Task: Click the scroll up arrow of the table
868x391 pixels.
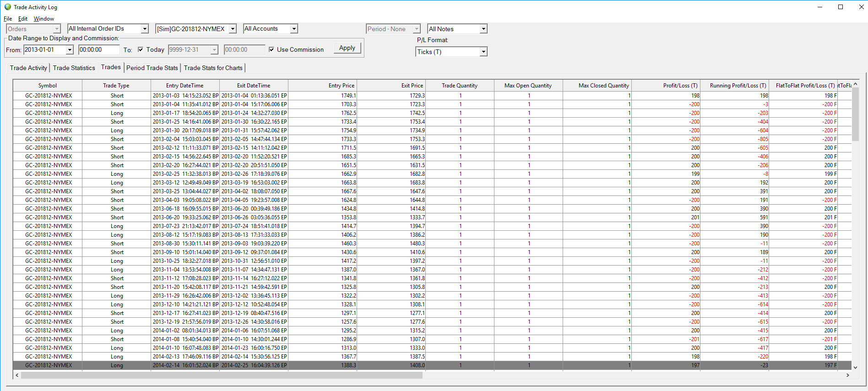Action: (x=855, y=84)
